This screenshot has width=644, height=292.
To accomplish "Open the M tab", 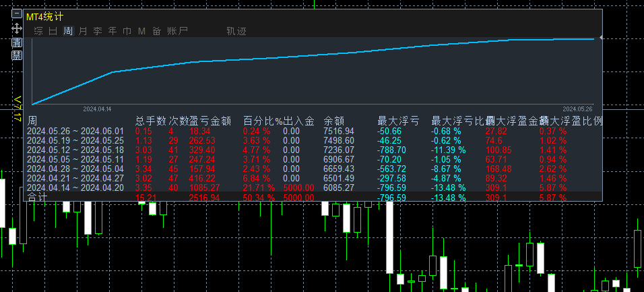I will tap(141, 31).
